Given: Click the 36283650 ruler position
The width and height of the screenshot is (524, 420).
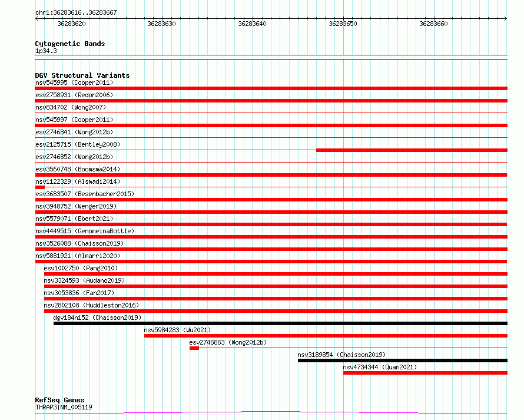Looking at the screenshot, I should pos(343,24).
